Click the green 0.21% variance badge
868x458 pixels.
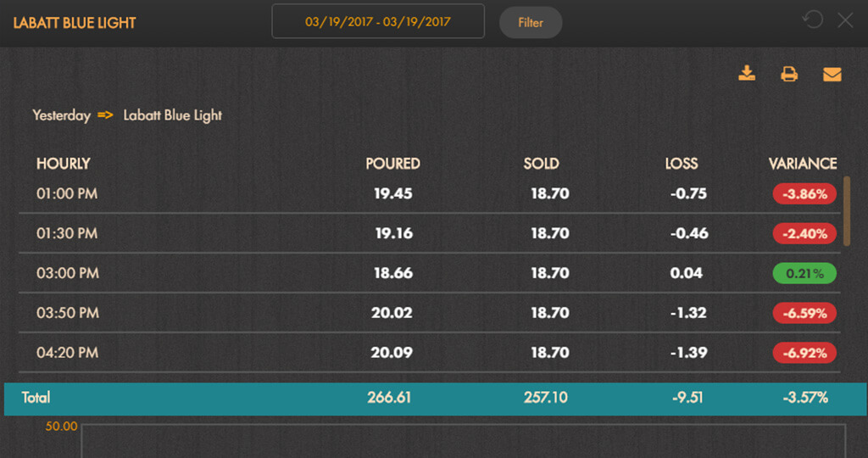point(804,273)
